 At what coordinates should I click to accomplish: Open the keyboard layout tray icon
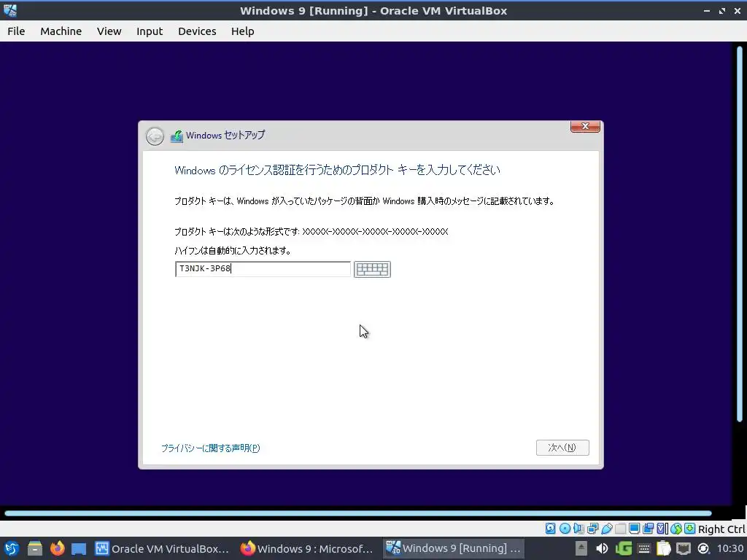(x=643, y=548)
